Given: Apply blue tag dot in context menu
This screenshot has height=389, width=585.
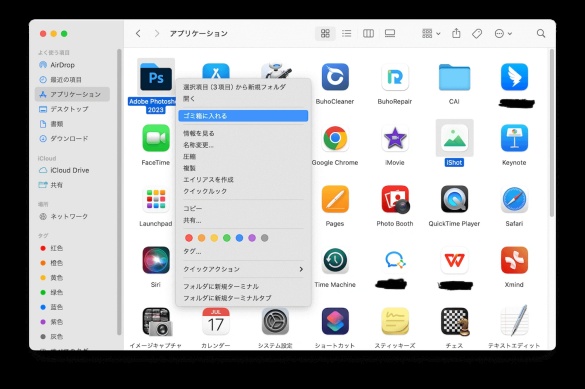Looking at the screenshot, I should click(239, 238).
